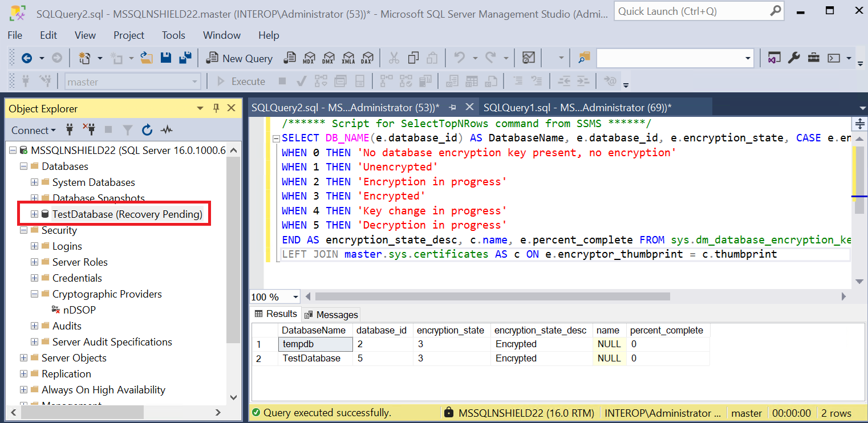This screenshot has height=423, width=868.
Task: Open the Activity Monitor from the main toolbar
Action: coord(529,58)
